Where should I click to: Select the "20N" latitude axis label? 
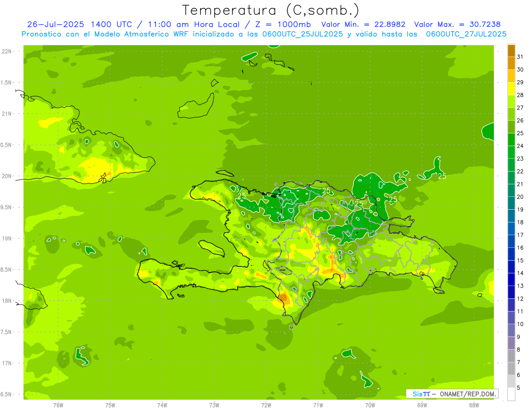(7, 176)
